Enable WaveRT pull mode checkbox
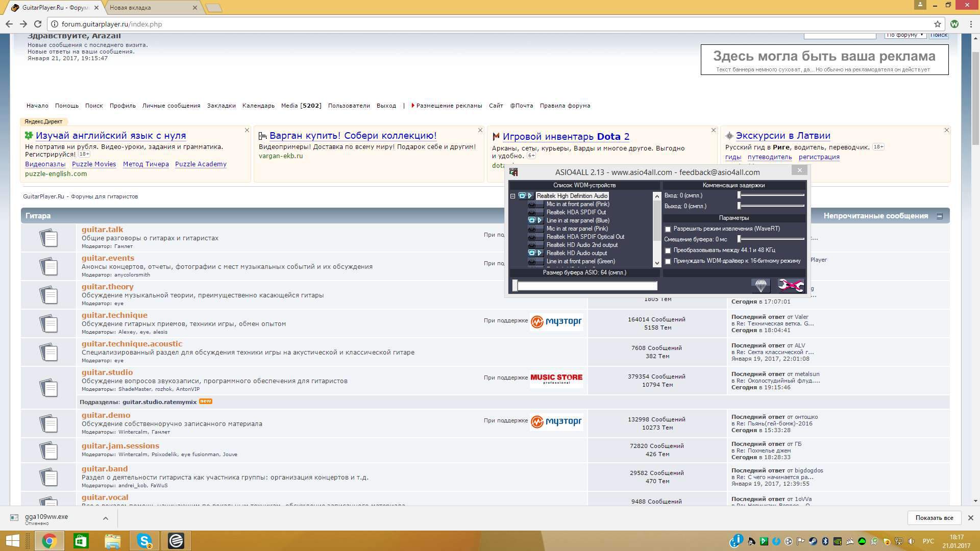The height and width of the screenshot is (551, 980). coord(668,229)
